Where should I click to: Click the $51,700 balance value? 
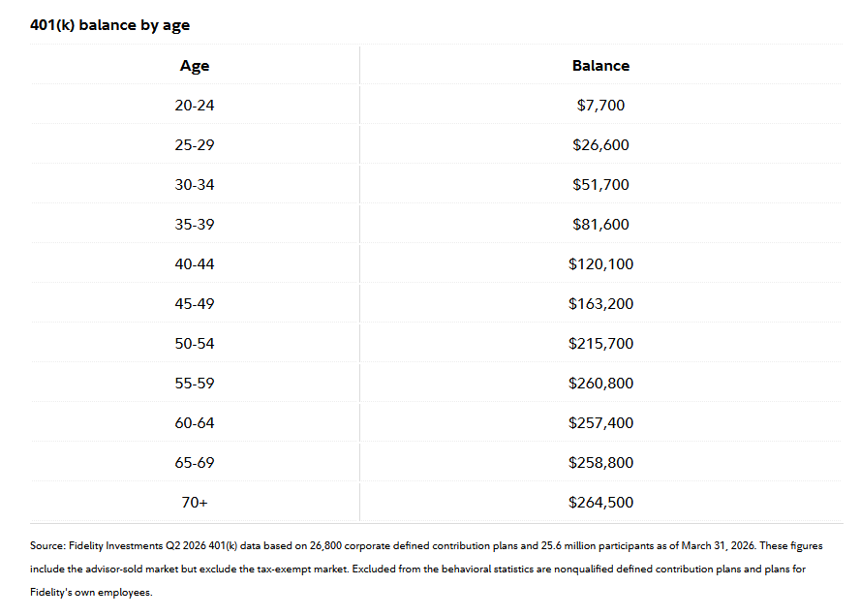600,185
